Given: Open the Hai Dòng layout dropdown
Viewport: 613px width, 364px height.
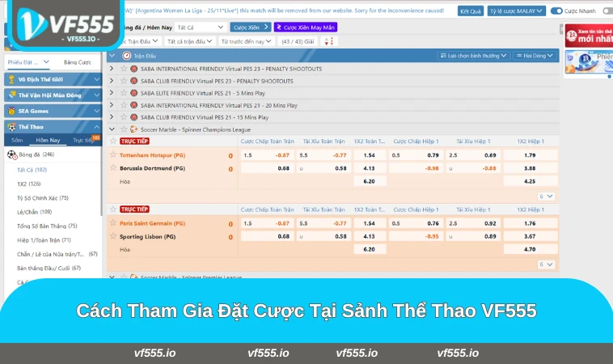Looking at the screenshot, I should click(535, 56).
